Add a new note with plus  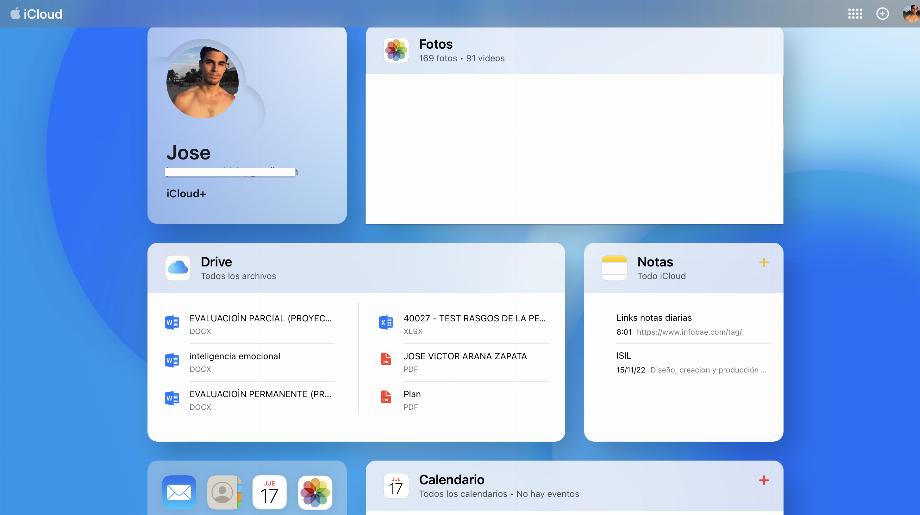763,262
